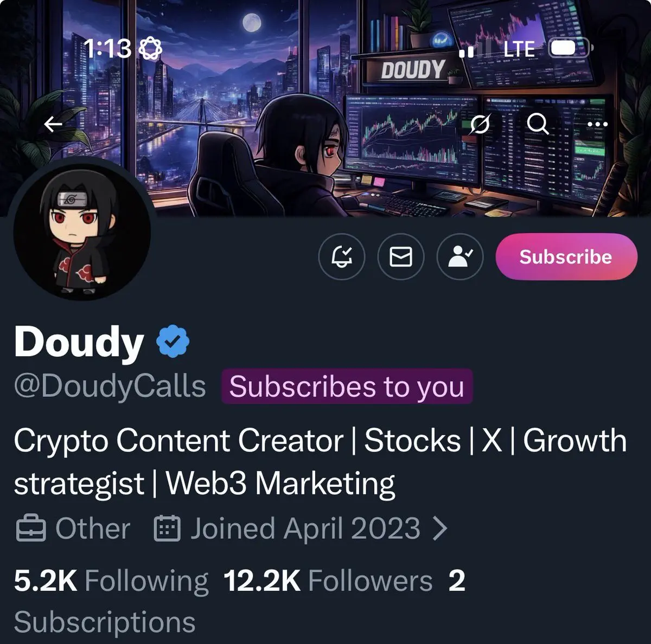The image size is (651, 644).
Task: Tap the @DoudyCalls handle
Action: click(110, 387)
